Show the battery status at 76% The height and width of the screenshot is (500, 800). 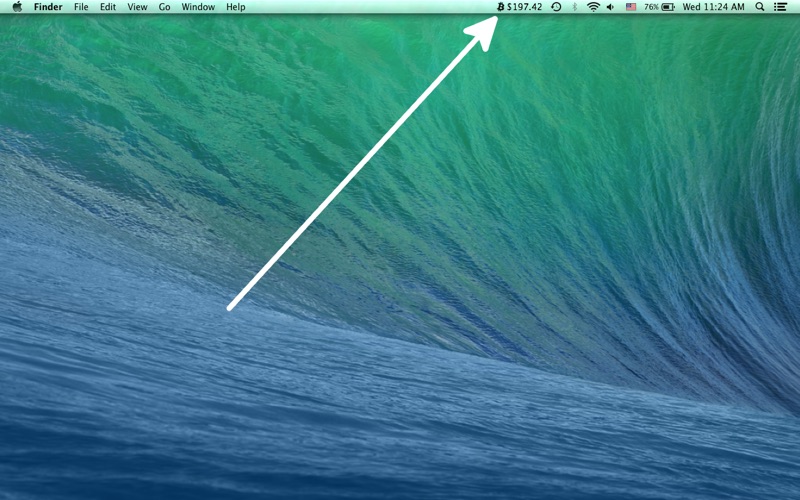[x=659, y=7]
